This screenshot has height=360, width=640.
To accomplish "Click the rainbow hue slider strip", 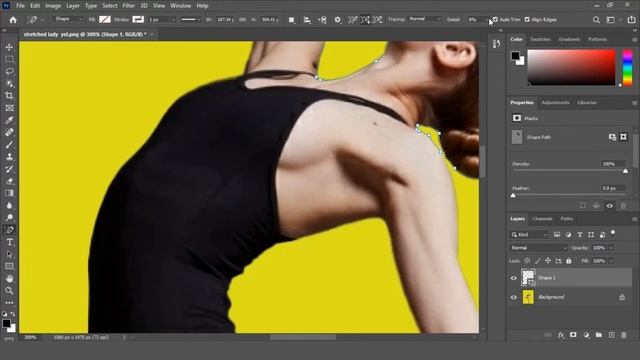I will click(627, 67).
